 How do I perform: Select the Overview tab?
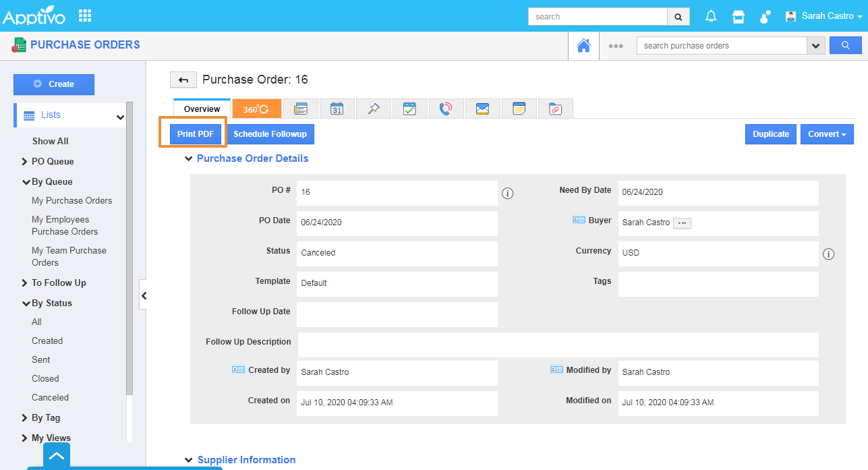(202, 109)
